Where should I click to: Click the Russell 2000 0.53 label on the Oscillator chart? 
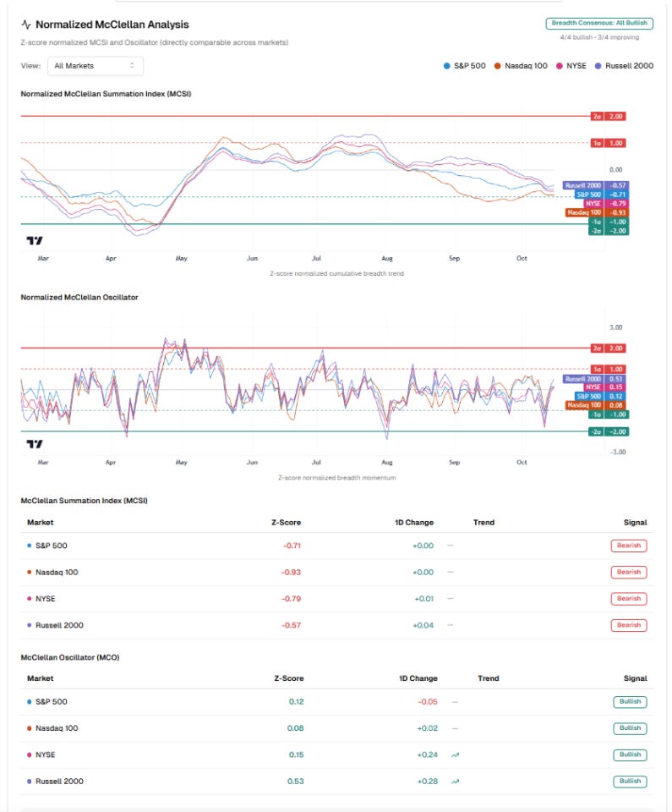(x=594, y=379)
